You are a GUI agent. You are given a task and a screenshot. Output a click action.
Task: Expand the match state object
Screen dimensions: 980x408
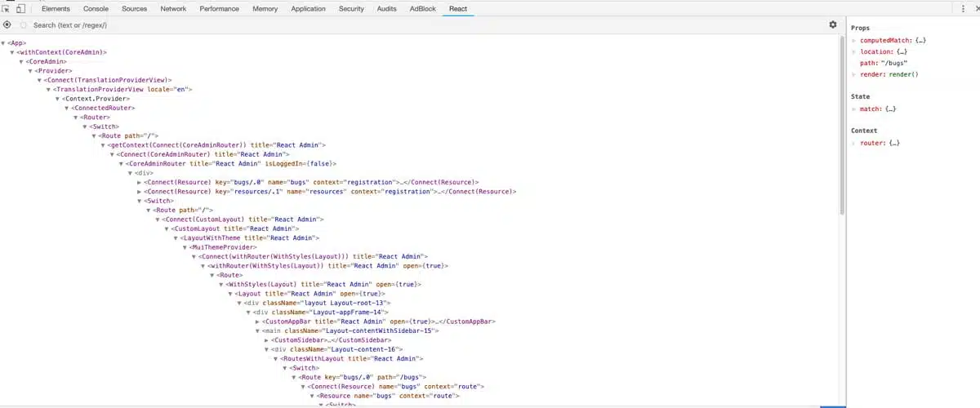click(854, 109)
